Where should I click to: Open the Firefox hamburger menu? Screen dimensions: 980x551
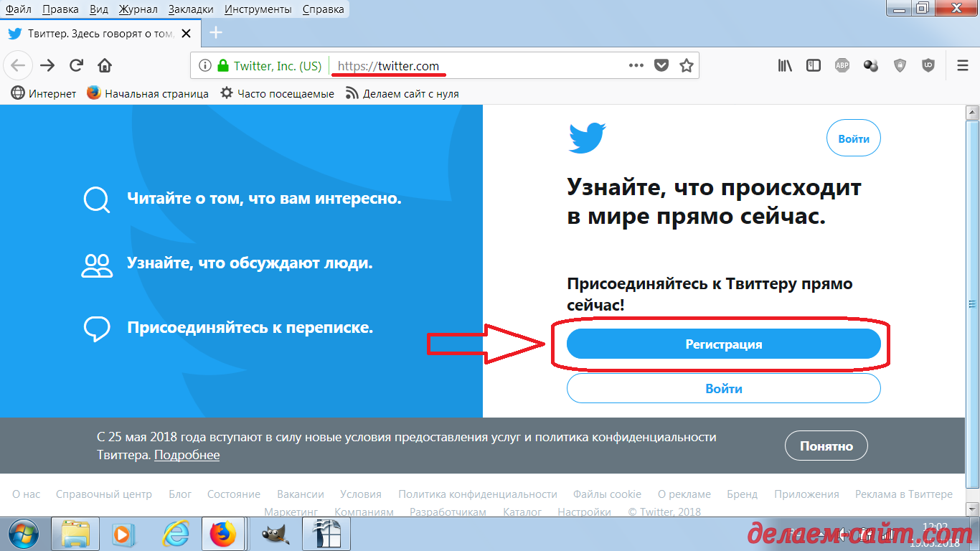click(x=963, y=65)
